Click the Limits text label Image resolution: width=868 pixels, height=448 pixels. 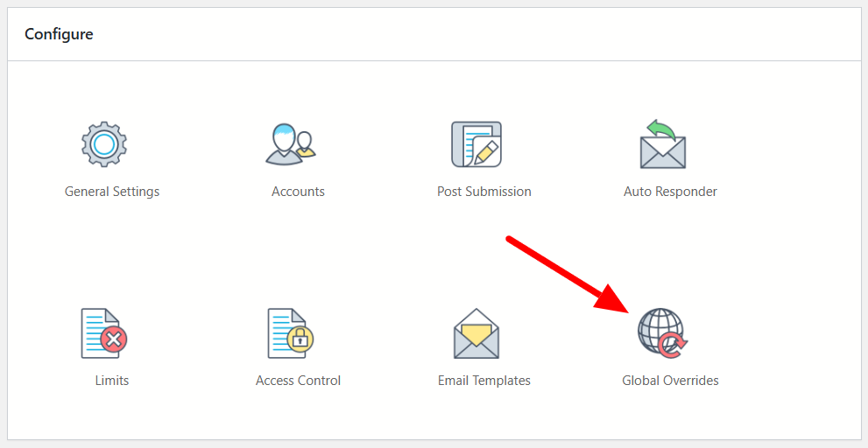(112, 381)
